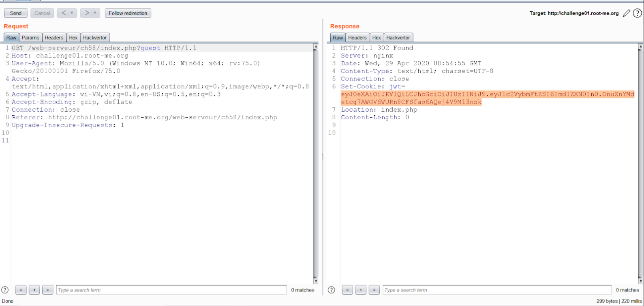Open the history forward dropdown arrow
Image resolution: width=644 pixels, height=306 pixels.
click(x=96, y=13)
